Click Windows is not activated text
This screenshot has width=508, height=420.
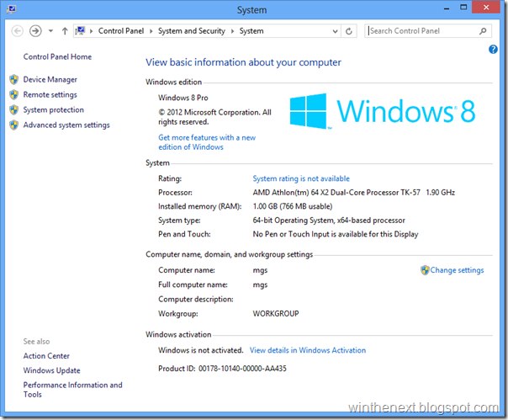200,350
